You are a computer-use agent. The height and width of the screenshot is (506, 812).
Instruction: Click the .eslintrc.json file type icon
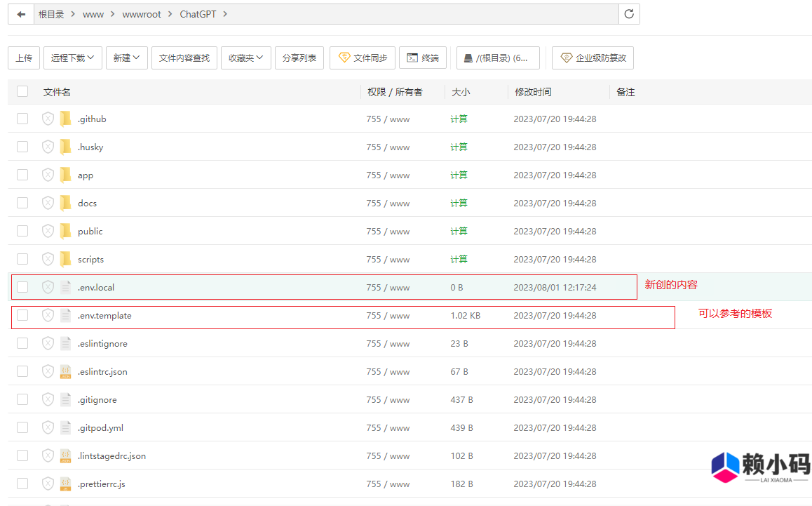(x=65, y=371)
